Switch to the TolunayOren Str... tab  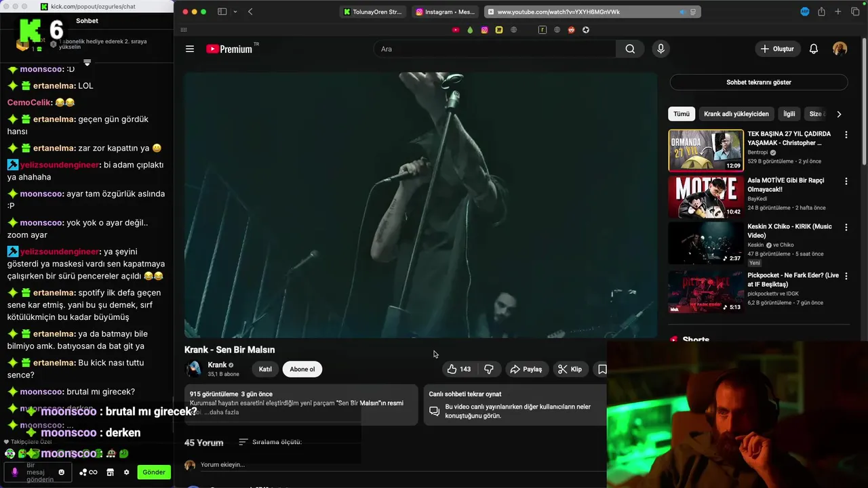point(373,12)
